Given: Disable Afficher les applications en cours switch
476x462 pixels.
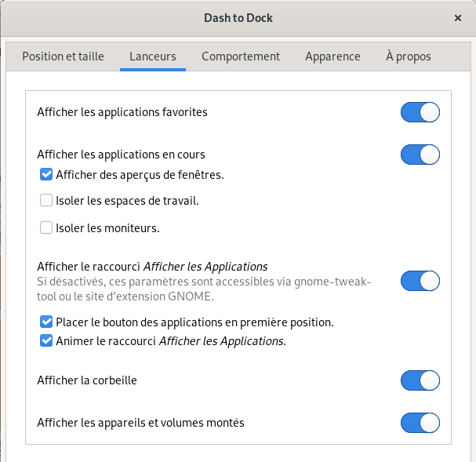Looking at the screenshot, I should pos(420,155).
